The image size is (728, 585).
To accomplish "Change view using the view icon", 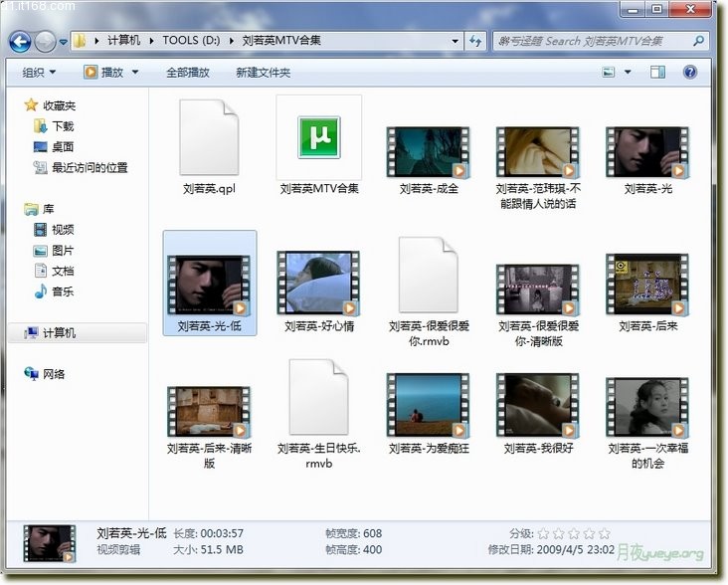I will point(609,72).
